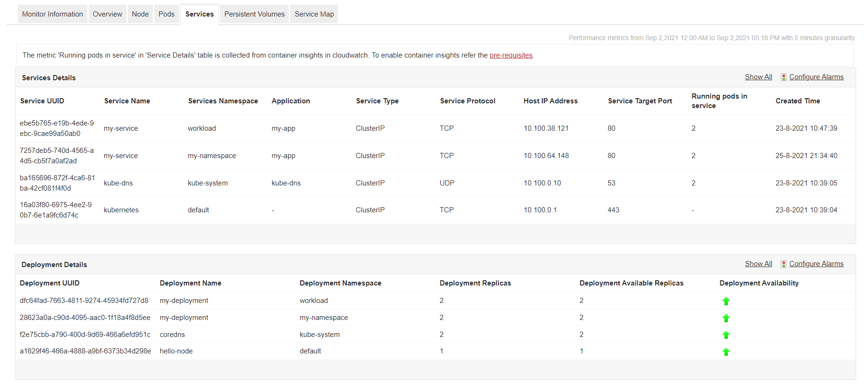Click the hello-node deployment name

pyautogui.click(x=176, y=351)
